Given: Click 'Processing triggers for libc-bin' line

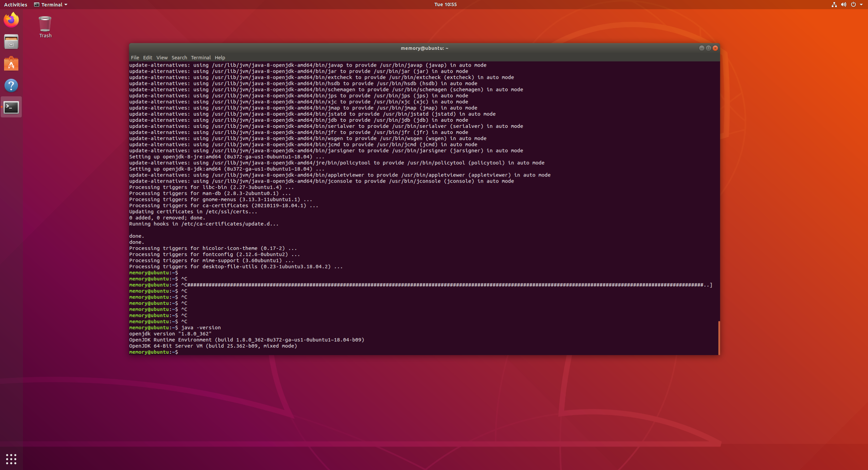Looking at the screenshot, I should pyautogui.click(x=211, y=187).
